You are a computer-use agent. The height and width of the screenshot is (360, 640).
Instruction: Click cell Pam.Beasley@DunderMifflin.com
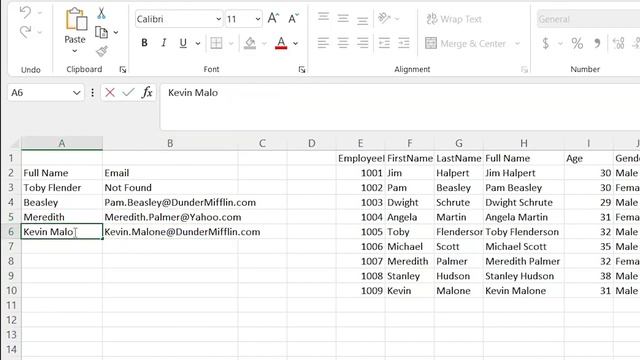point(170,202)
